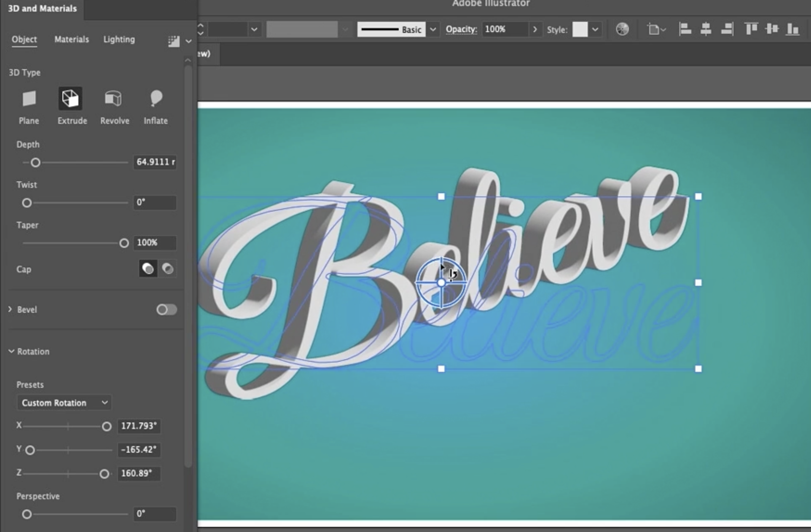This screenshot has width=811, height=532.
Task: Click the vertical align top icon
Action: 751,29
